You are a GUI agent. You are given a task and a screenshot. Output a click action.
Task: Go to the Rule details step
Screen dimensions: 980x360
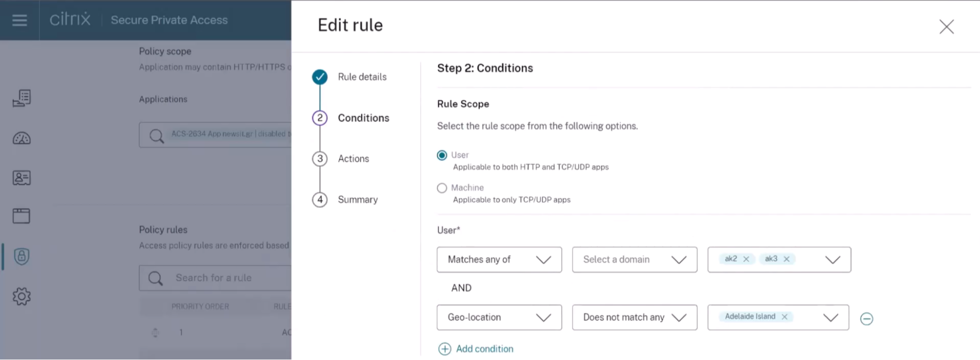[362, 77]
